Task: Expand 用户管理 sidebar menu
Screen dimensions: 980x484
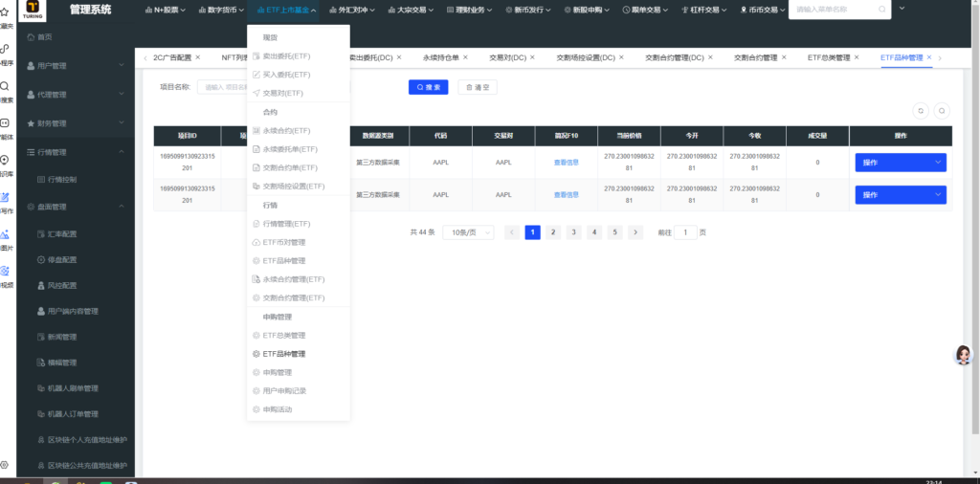Action: (75, 66)
